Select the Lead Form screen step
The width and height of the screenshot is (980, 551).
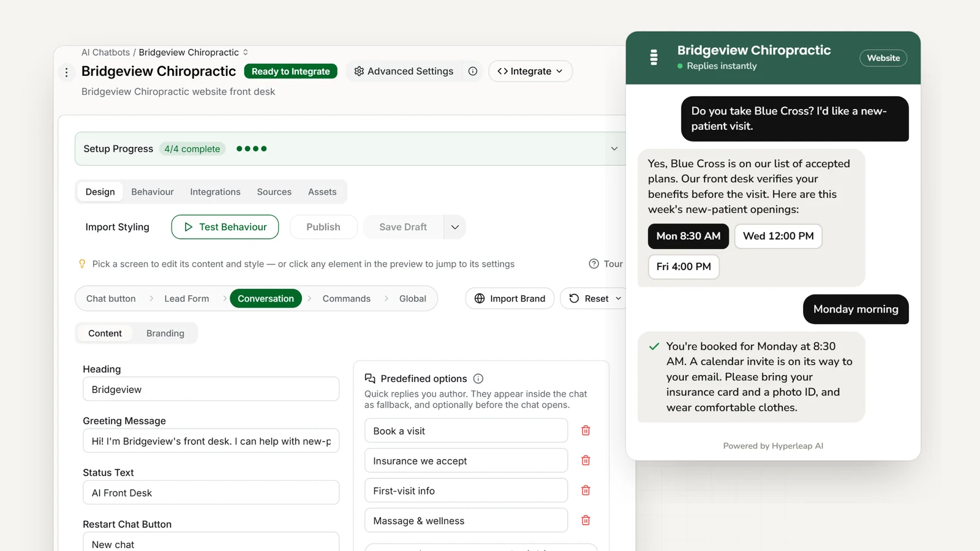[187, 299]
